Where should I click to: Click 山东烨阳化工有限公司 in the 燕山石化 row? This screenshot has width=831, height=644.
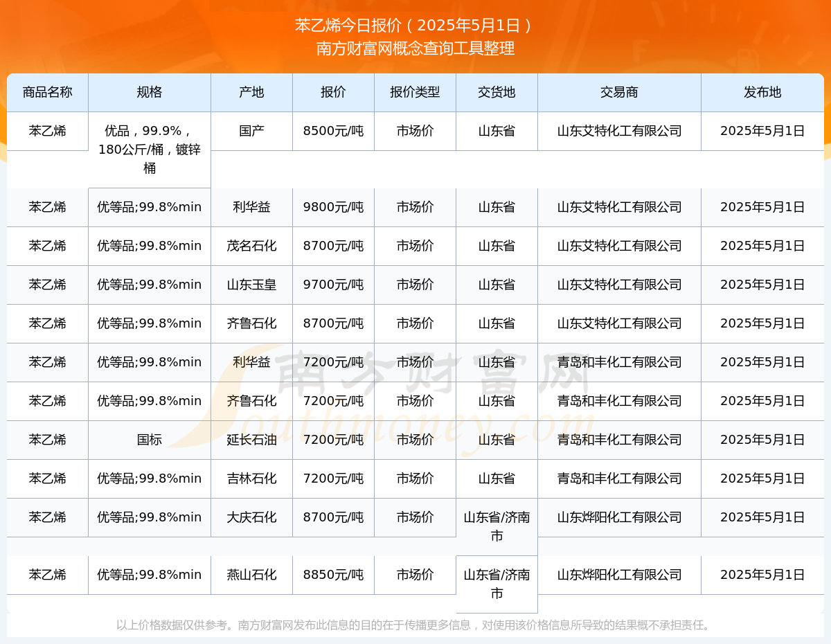point(619,575)
